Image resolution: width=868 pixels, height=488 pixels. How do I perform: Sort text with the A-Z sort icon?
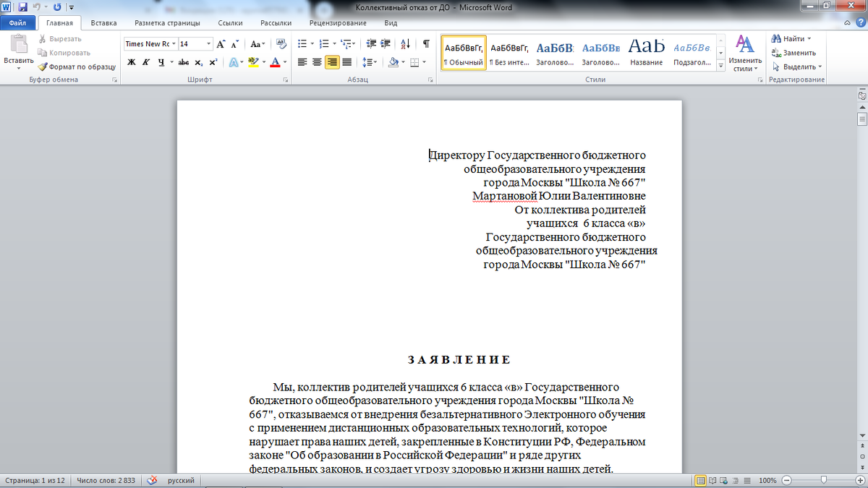pyautogui.click(x=405, y=43)
